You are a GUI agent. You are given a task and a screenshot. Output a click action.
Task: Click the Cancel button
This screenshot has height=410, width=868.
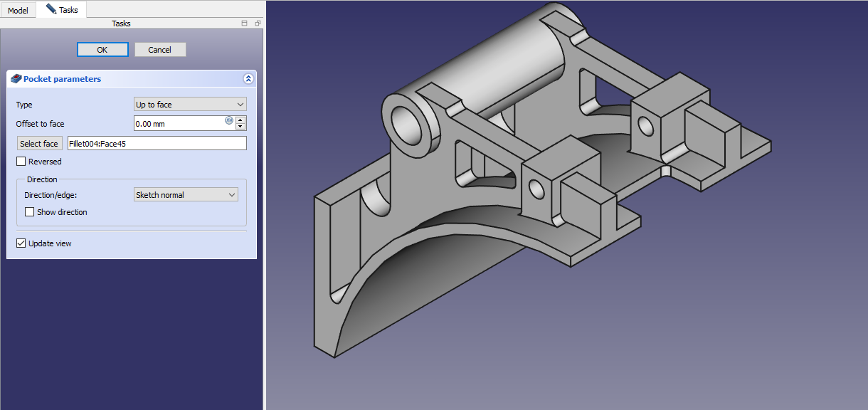(x=160, y=50)
